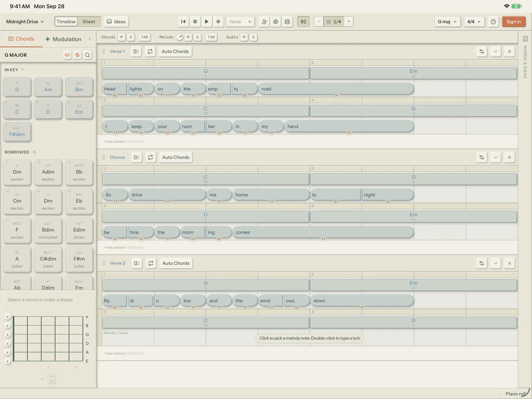This screenshot has width=532, height=399.
Task: Click the Sign in button
Action: [x=514, y=22]
